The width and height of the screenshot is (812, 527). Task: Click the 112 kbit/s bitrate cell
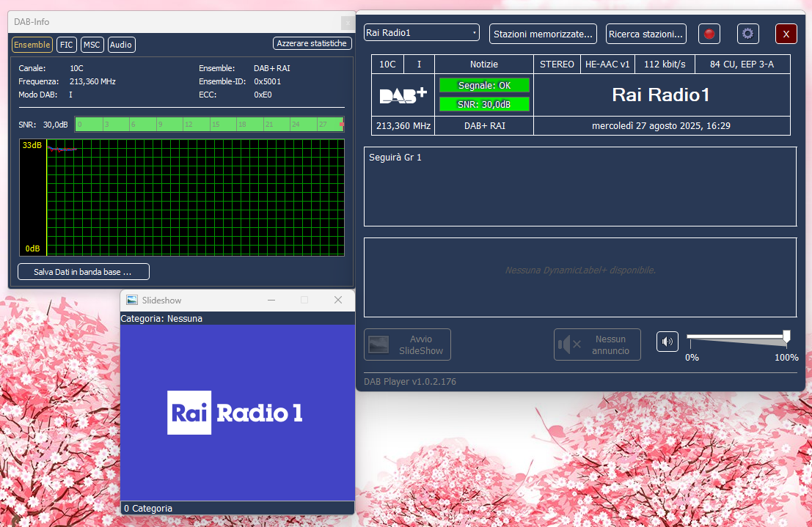[665, 65]
